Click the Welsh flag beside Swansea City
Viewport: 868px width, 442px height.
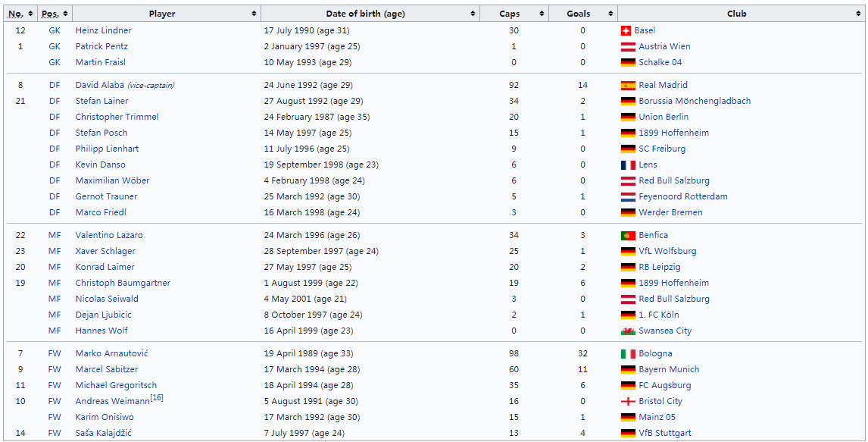pyautogui.click(x=628, y=331)
